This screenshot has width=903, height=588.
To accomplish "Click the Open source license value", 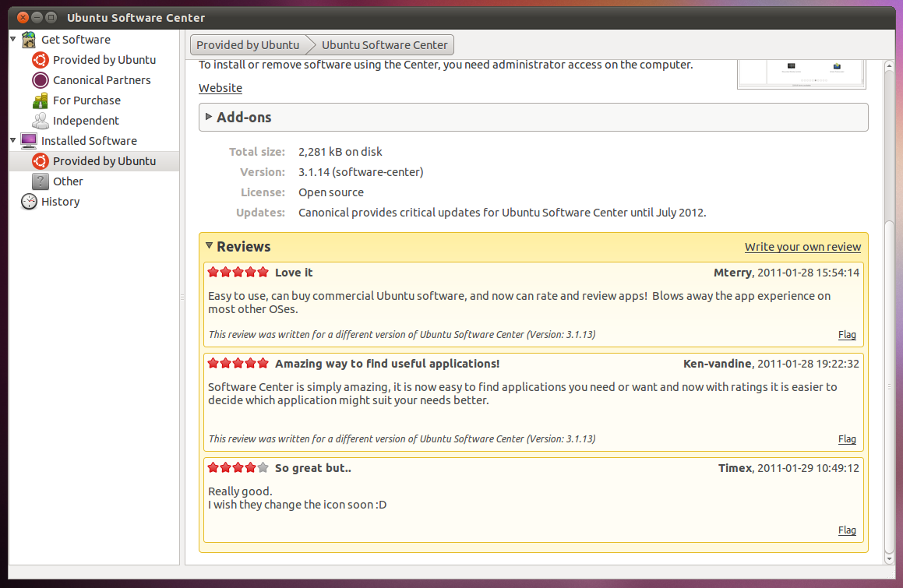I will pyautogui.click(x=331, y=192).
